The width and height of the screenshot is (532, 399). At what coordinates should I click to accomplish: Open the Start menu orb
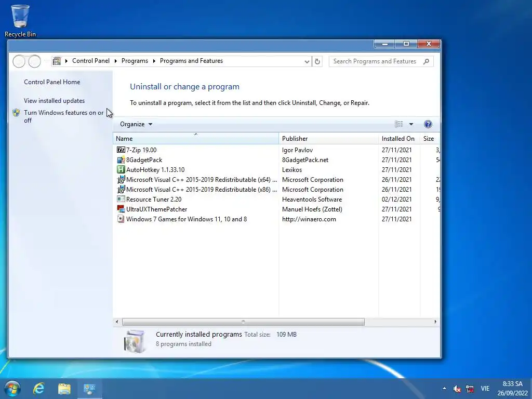(x=12, y=389)
